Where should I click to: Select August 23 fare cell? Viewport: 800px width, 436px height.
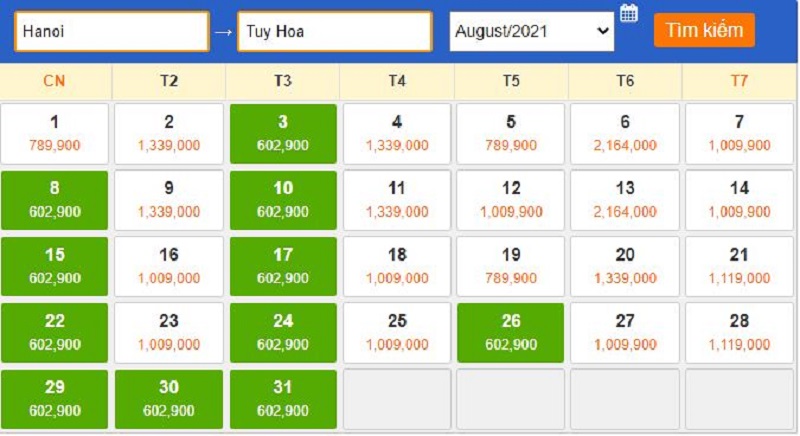(x=169, y=332)
